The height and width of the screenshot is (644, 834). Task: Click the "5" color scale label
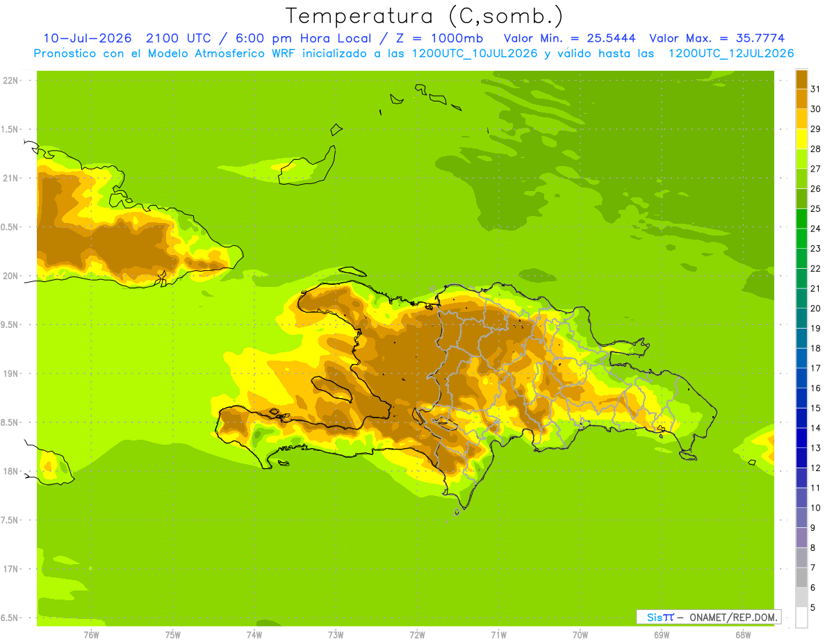point(813,608)
